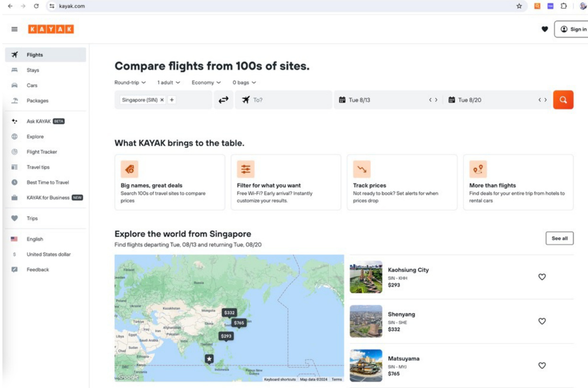This screenshot has width=588, height=388.
Task: Expand the Round-trip dropdown
Action: [x=130, y=82]
